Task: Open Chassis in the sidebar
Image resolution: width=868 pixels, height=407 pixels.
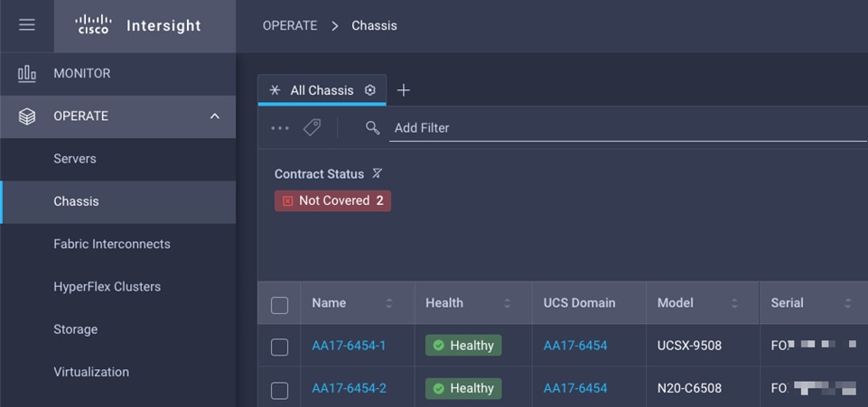Action: [118, 202]
